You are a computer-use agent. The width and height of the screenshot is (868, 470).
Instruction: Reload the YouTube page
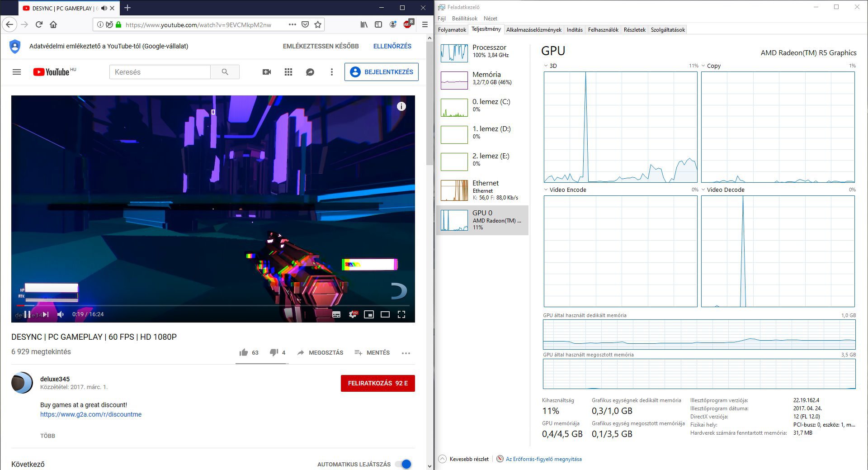(x=39, y=24)
